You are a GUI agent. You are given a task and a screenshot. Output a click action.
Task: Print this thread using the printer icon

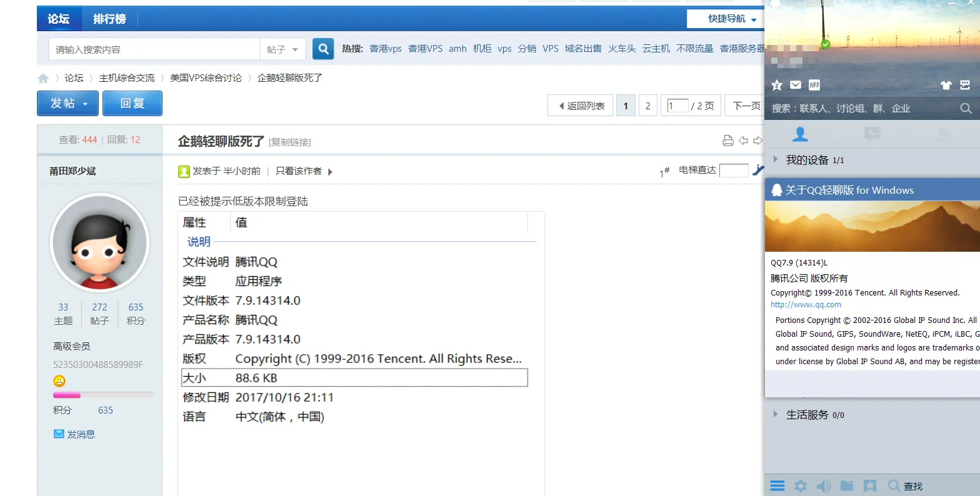click(727, 141)
